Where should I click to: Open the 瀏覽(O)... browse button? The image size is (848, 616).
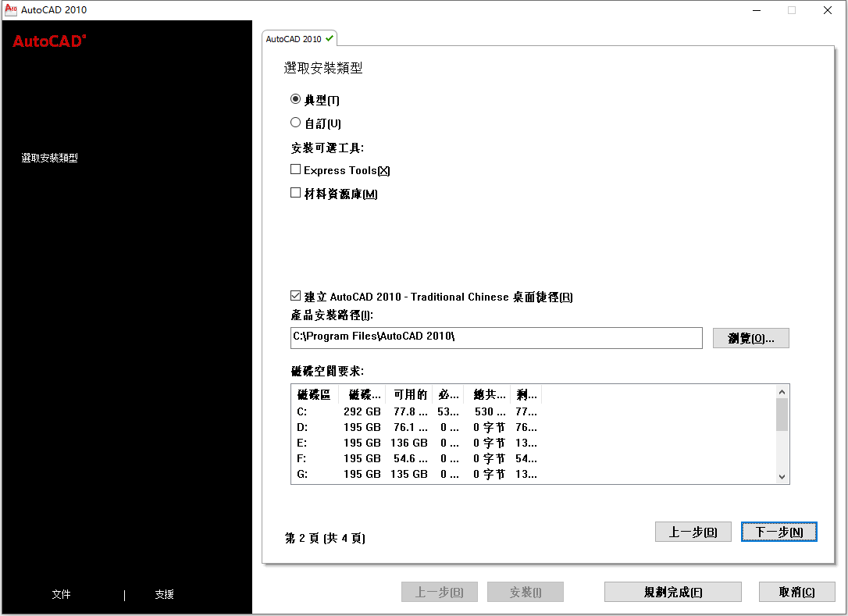coord(750,338)
